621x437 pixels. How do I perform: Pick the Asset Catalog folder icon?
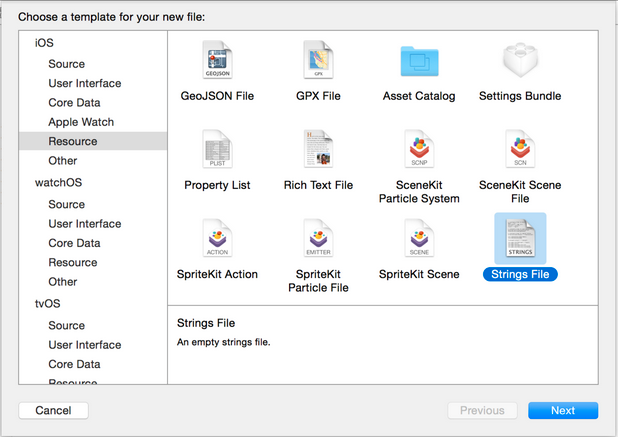419,61
